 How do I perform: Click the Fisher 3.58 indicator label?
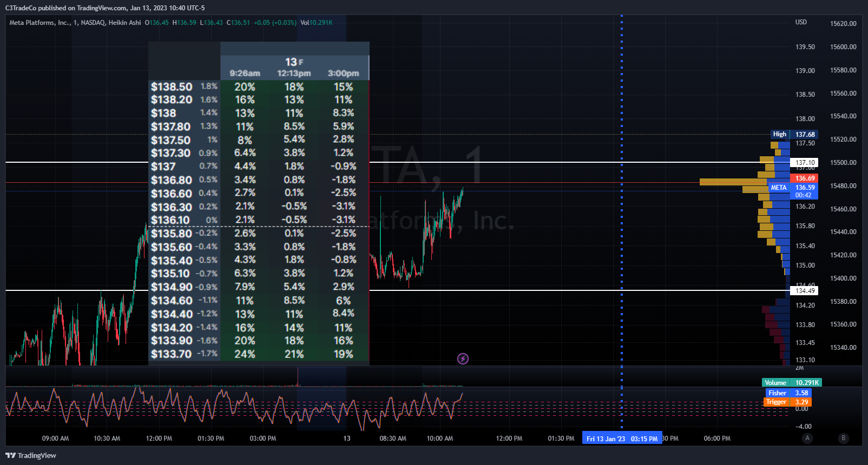click(x=788, y=393)
